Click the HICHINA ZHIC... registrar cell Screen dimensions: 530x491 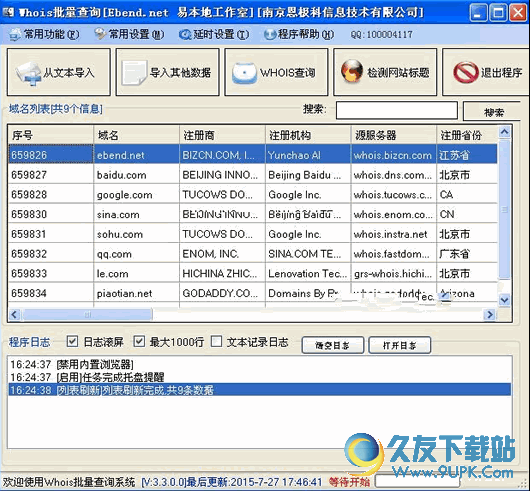(x=222, y=273)
